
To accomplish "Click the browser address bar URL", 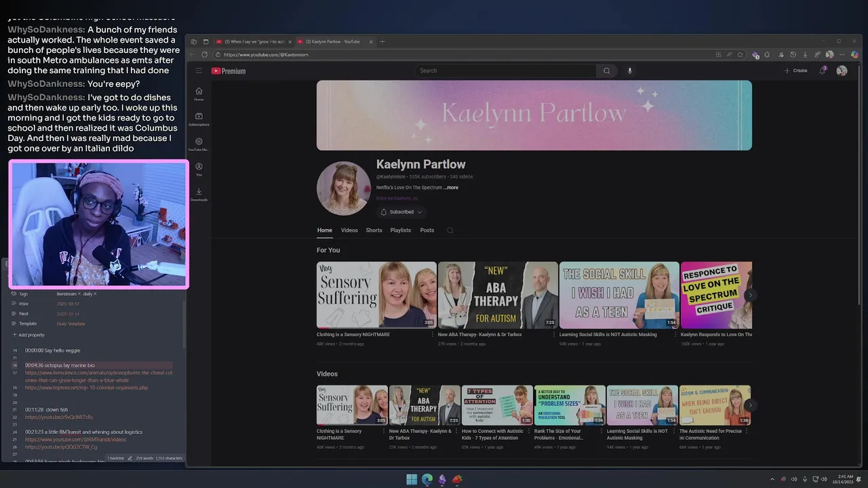I will pyautogui.click(x=266, y=54).
